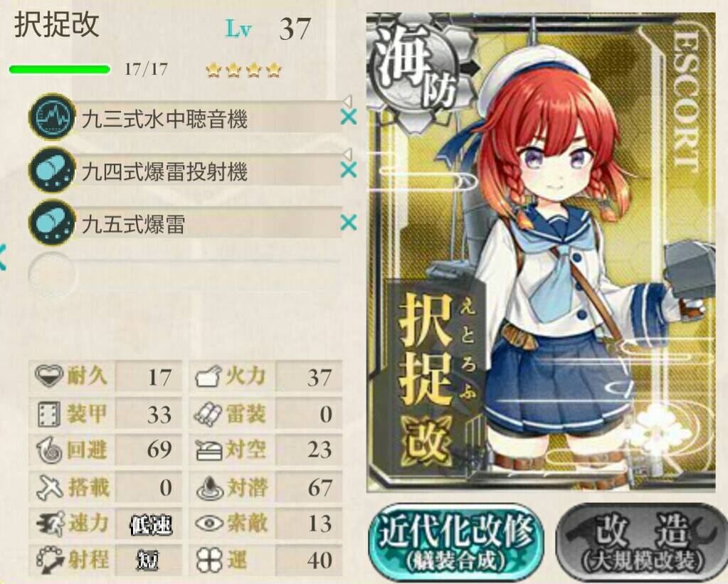Remove the 九三式水中聴音機 equipment with its X
Image resolution: width=728 pixels, height=584 pixels.
pos(349,117)
